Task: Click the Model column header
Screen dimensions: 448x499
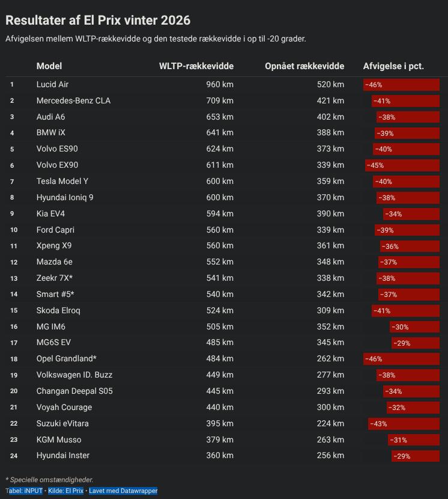Action: tap(49, 66)
